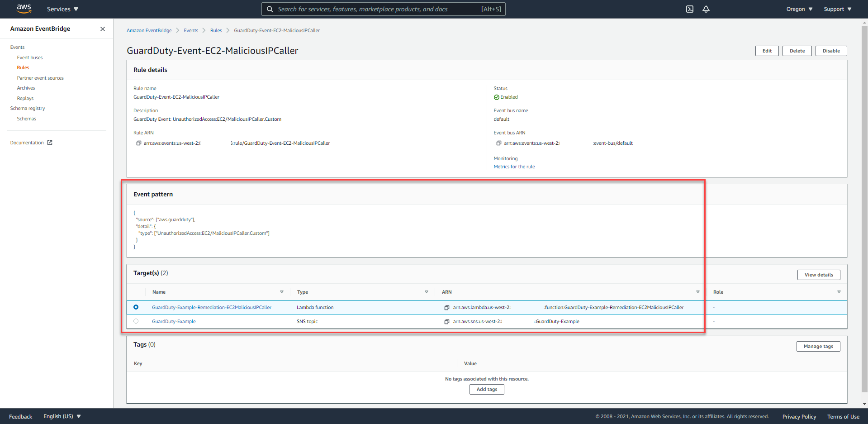The height and width of the screenshot is (424, 868).
Task: Click the AWS logo home icon
Action: click(x=24, y=9)
